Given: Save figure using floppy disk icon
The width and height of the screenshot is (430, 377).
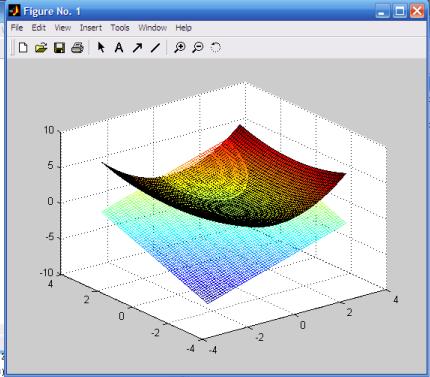Looking at the screenshot, I should [x=59, y=48].
